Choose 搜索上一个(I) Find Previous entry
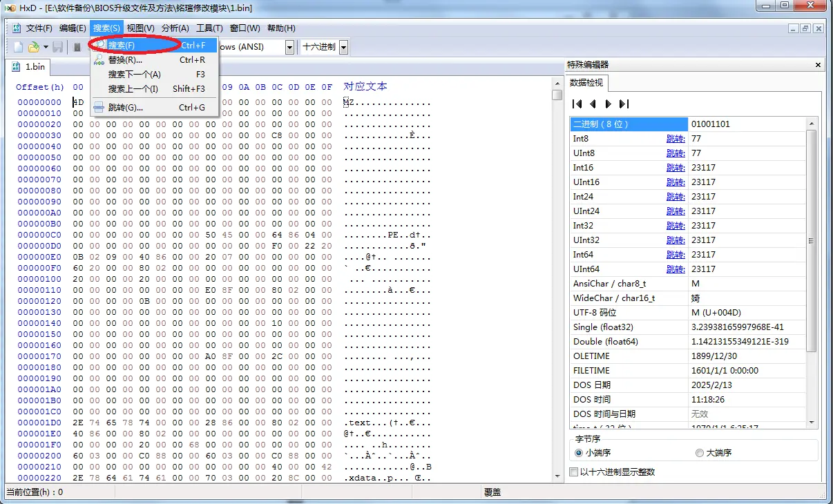Screen dimensions: 833x504 pyautogui.click(x=155, y=89)
